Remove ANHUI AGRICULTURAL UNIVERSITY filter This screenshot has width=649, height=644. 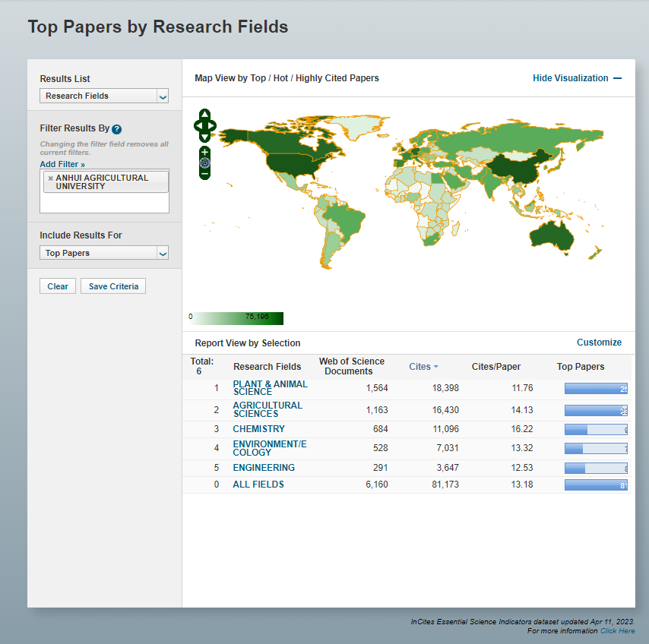pos(50,178)
